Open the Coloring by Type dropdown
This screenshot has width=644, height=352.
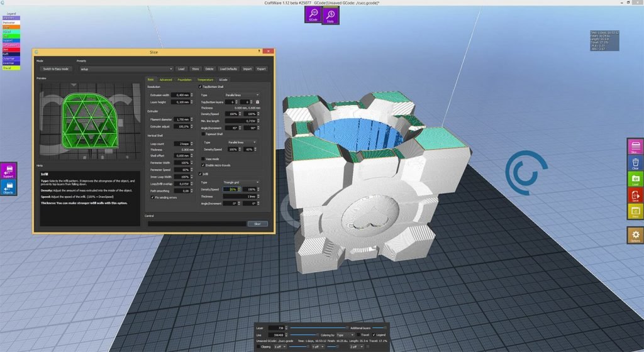pyautogui.click(x=345, y=335)
